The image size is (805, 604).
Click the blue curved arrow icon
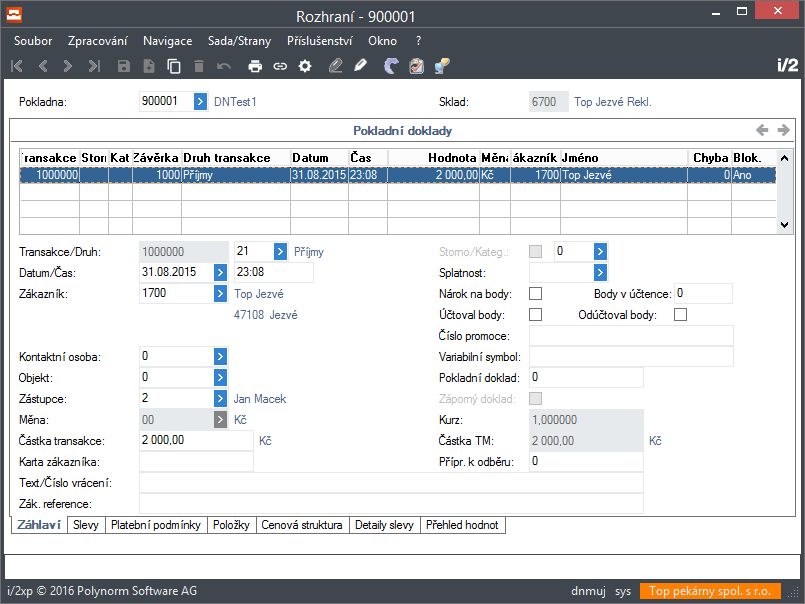tap(391, 66)
